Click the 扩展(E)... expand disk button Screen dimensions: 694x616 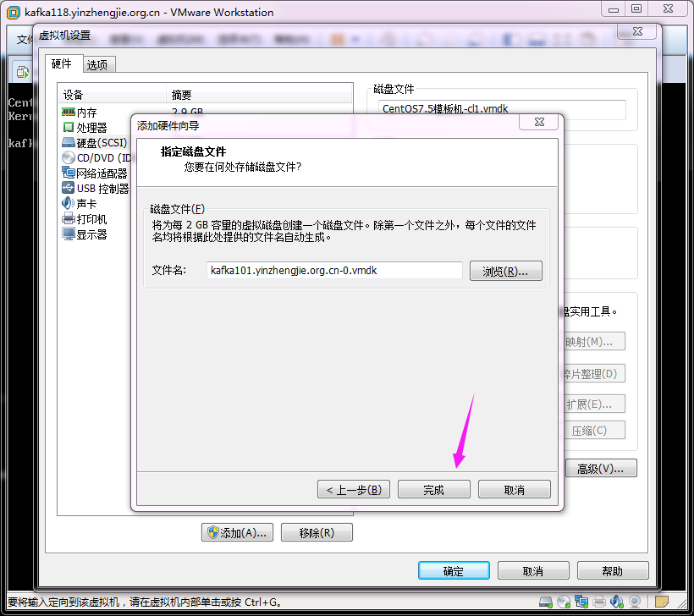(x=593, y=404)
